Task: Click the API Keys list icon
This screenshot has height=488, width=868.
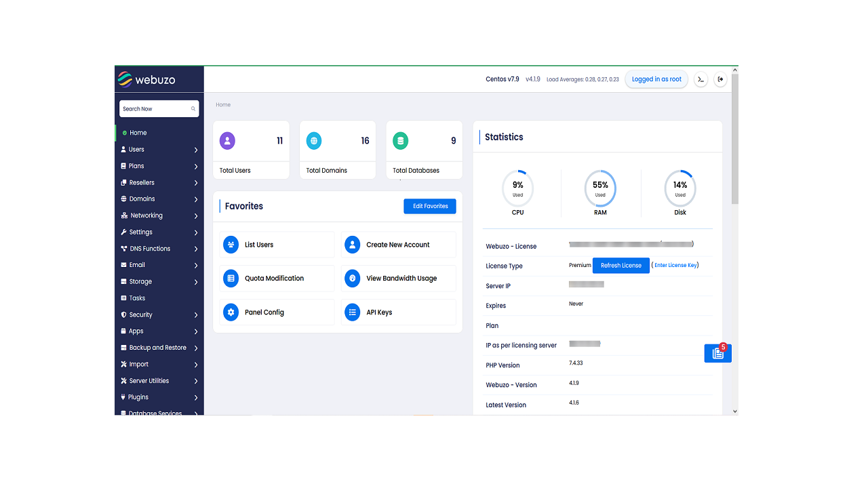Action: [x=352, y=312]
